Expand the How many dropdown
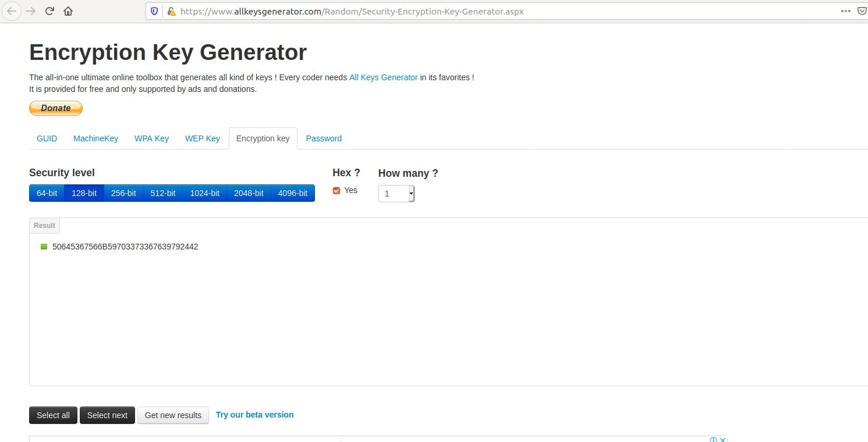The height and width of the screenshot is (442, 868). coord(411,194)
